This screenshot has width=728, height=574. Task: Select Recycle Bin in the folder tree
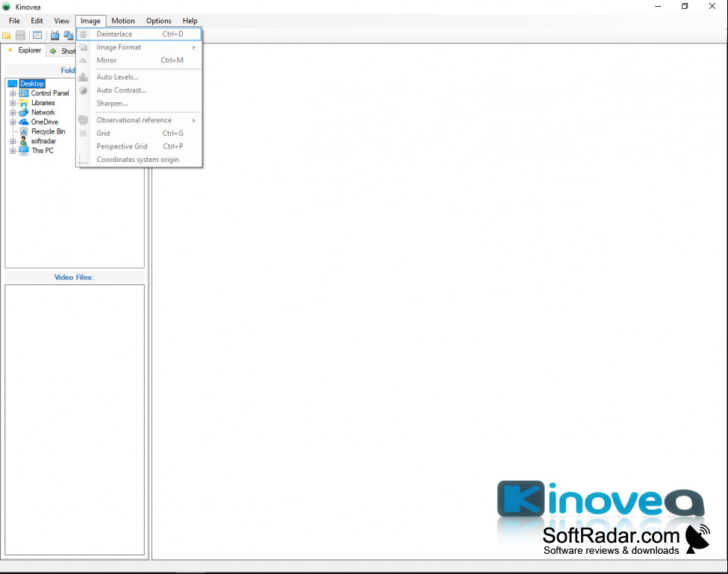[x=48, y=131]
